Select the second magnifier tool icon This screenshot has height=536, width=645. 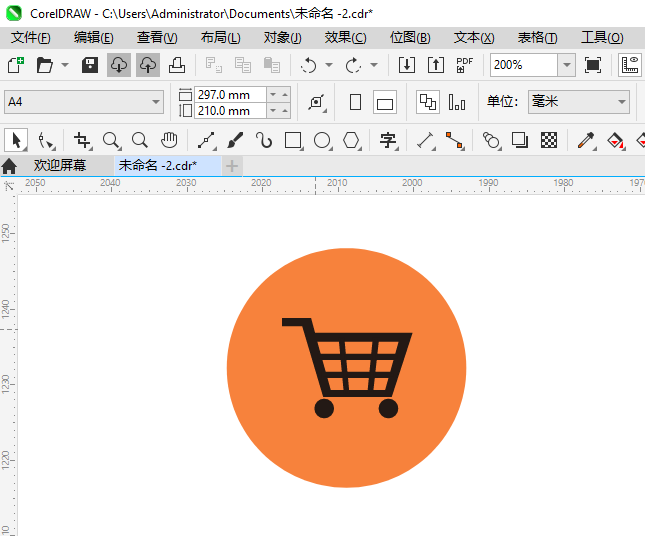pyautogui.click(x=140, y=141)
